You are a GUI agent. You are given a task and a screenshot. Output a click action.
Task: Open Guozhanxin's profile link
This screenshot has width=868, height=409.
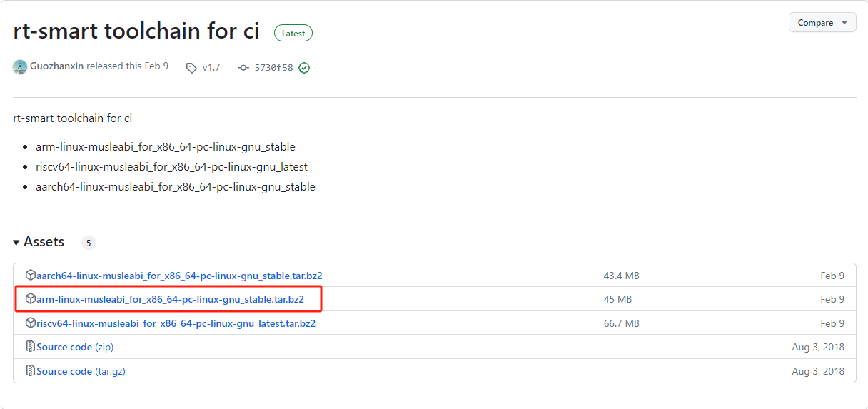coord(56,66)
